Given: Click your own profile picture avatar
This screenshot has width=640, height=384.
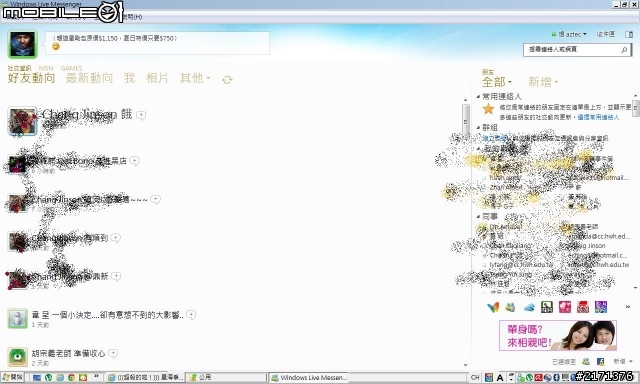Looking at the screenshot, I should click(x=22, y=44).
